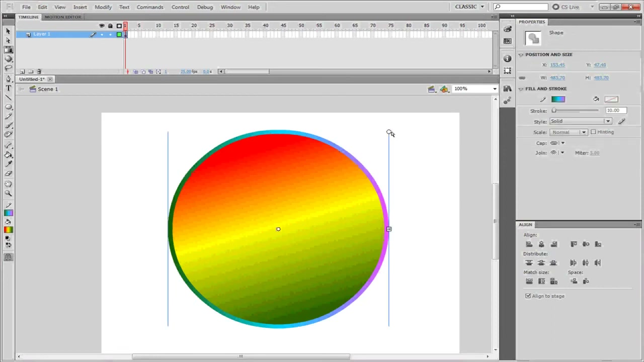
Task: Select the Paint Bucket tool
Action: [8, 155]
